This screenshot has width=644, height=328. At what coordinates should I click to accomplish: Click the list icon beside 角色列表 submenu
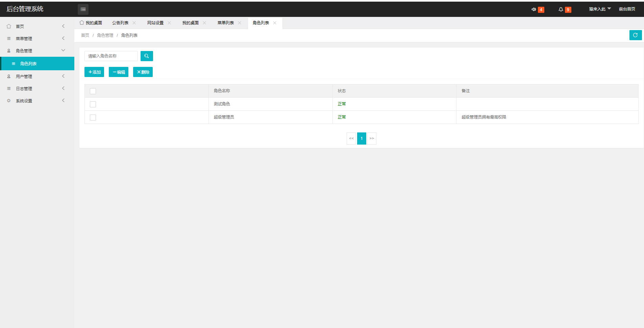click(14, 64)
